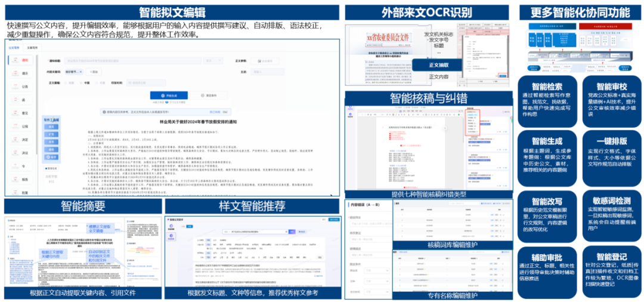
Task: Open the 报告 document type in sidebar
Action: (21, 180)
